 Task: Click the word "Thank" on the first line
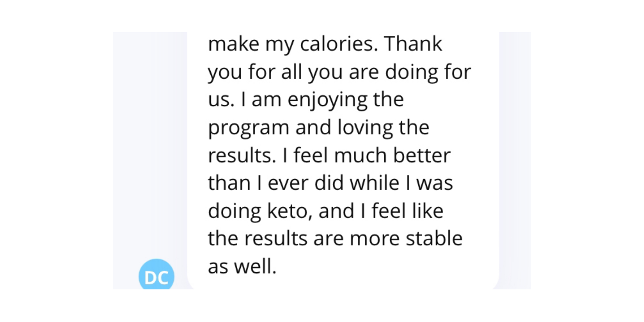tap(413, 44)
